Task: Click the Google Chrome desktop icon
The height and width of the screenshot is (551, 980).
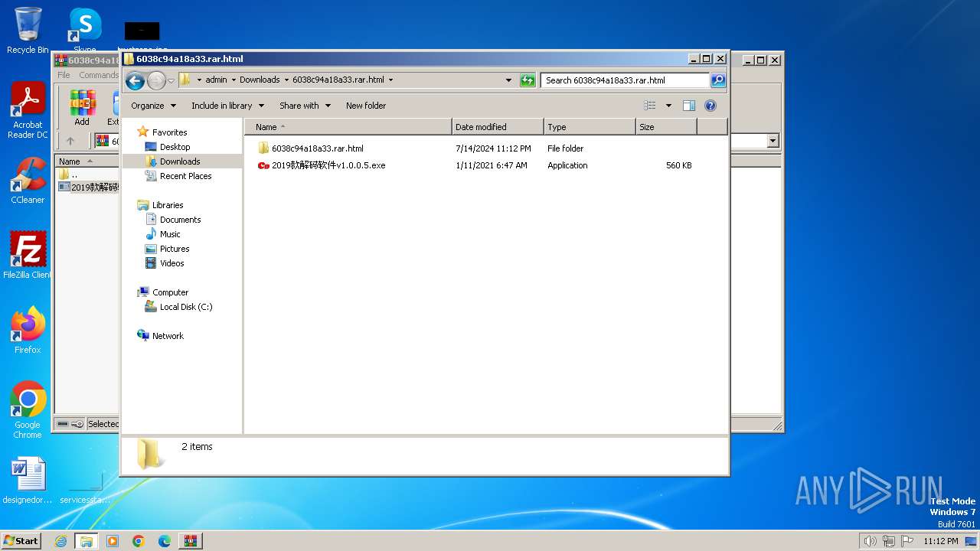Action: coord(28,410)
